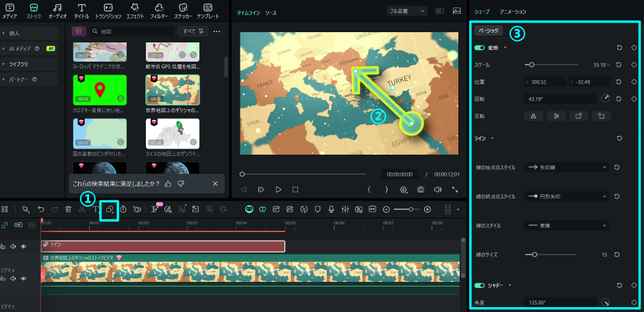Click the microphone voiceover icon
Image resolution: width=644 pixels, height=312 pixels.
point(331,209)
